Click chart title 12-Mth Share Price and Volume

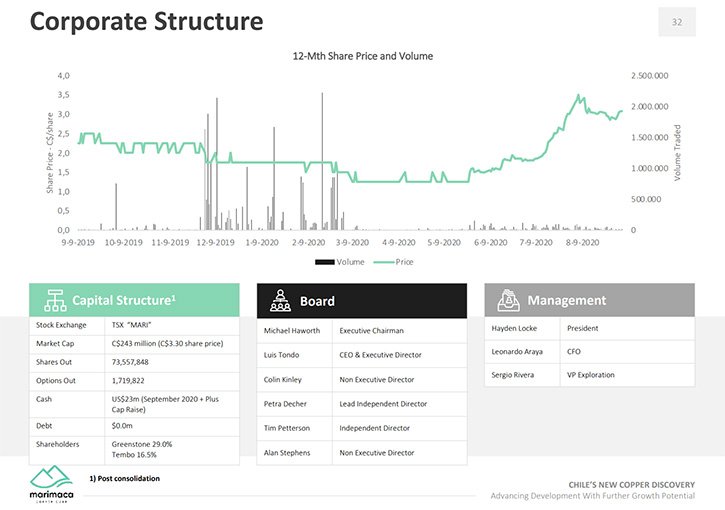(363, 56)
